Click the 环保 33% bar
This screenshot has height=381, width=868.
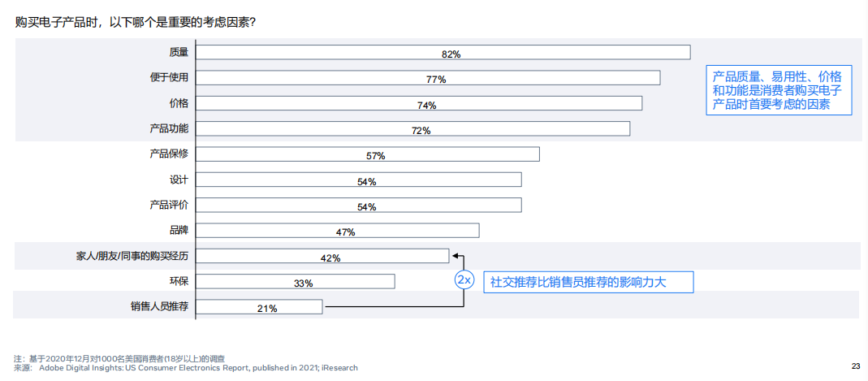click(296, 281)
